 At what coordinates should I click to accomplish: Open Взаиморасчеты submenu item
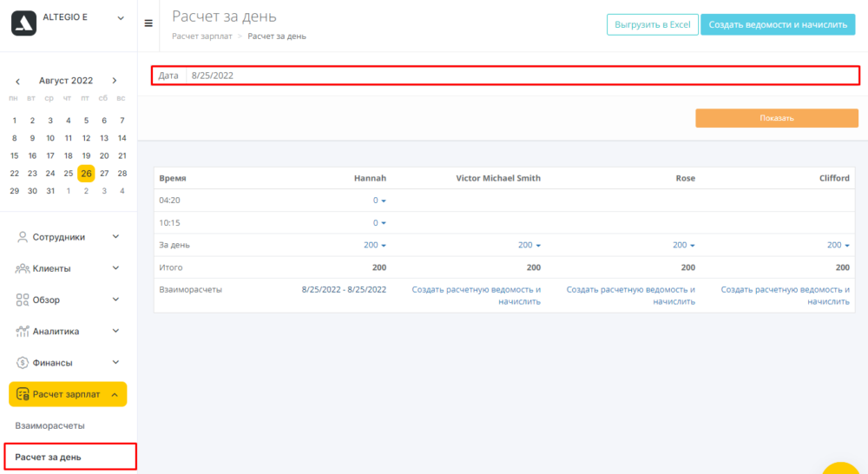coord(49,426)
